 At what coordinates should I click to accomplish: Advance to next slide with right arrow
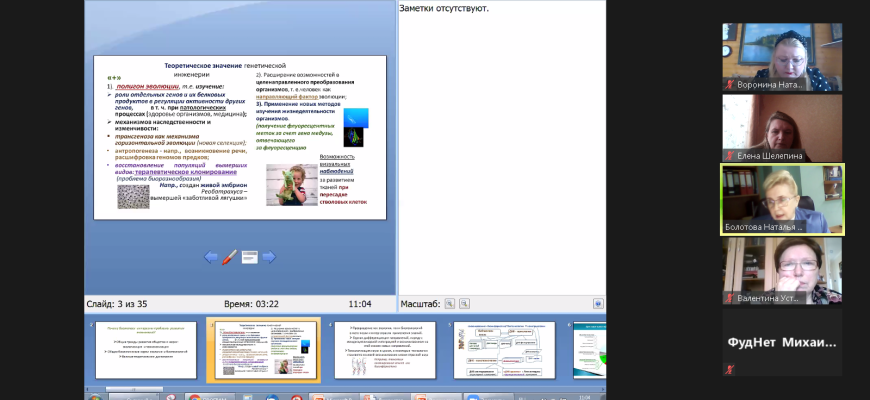[268, 257]
